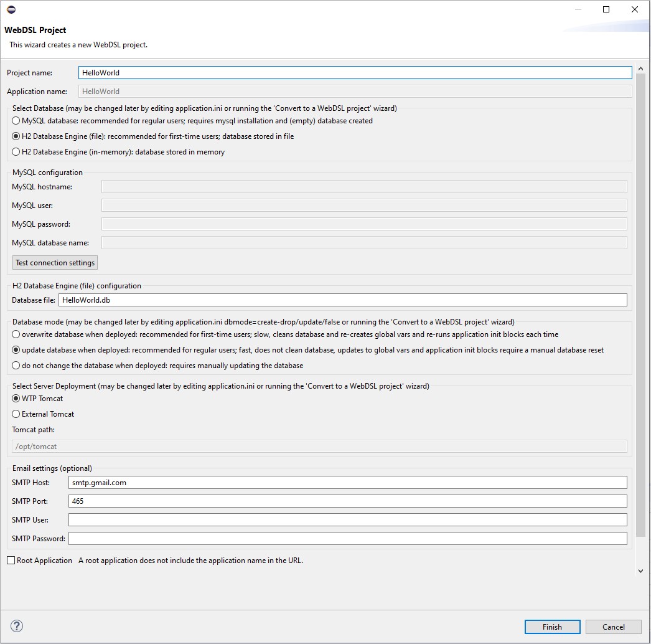This screenshot has height=644, width=651.
Task: Click Test connection settings button
Action: pos(55,263)
